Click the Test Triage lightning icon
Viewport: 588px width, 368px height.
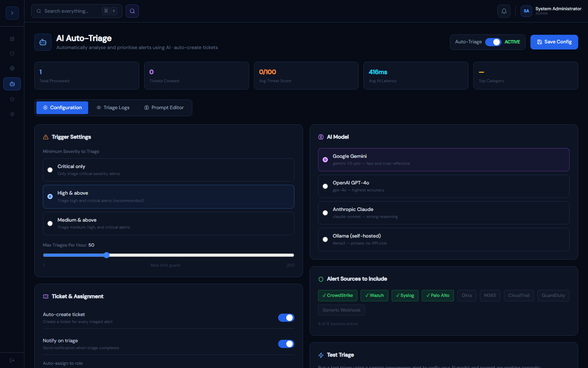pyautogui.click(x=321, y=355)
